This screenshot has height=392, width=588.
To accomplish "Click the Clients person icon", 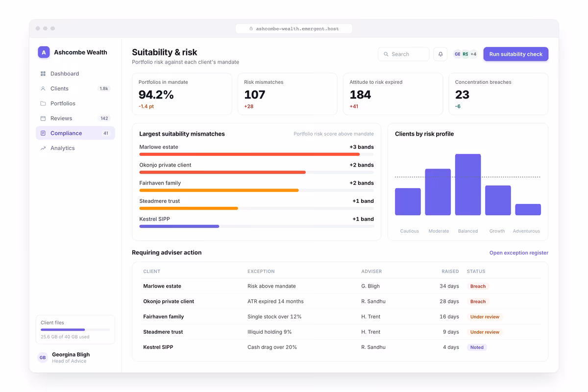I will point(43,89).
